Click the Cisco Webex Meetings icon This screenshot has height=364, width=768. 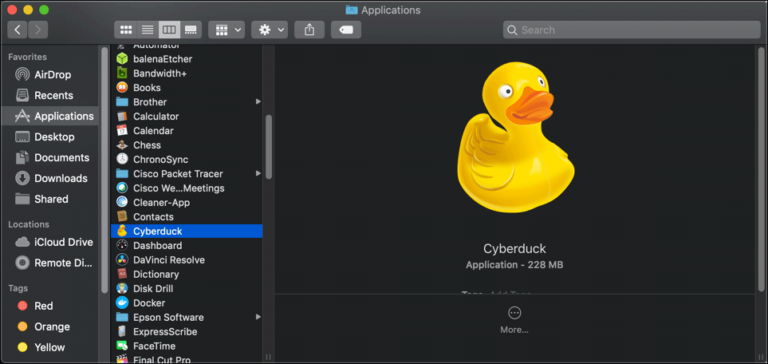pos(122,188)
